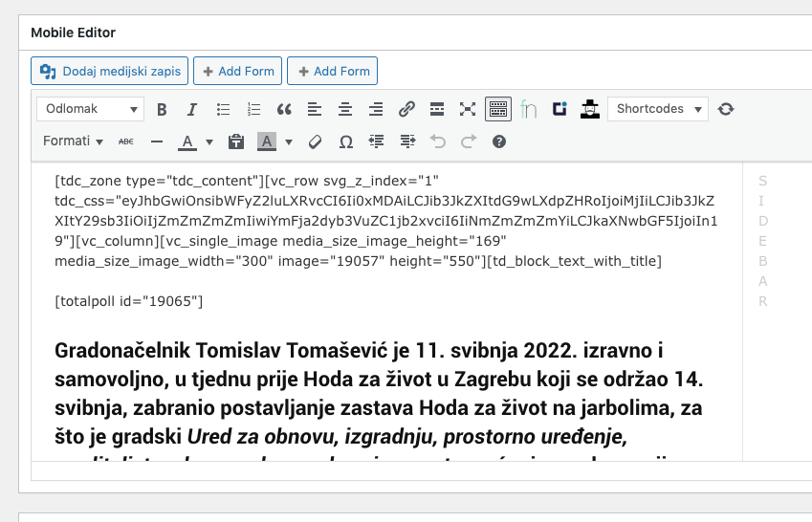Enter distraction-free fullscreen mode
812x522 pixels.
pos(468,109)
